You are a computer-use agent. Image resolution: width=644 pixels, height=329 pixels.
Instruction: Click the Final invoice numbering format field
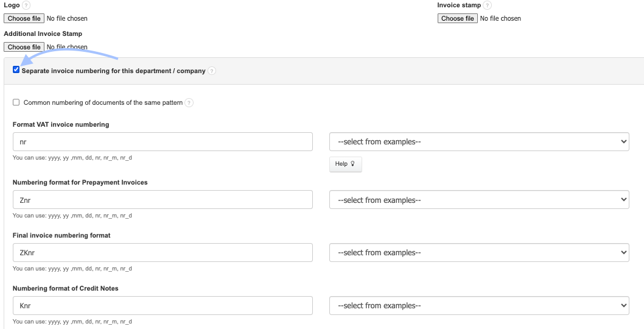coord(163,252)
